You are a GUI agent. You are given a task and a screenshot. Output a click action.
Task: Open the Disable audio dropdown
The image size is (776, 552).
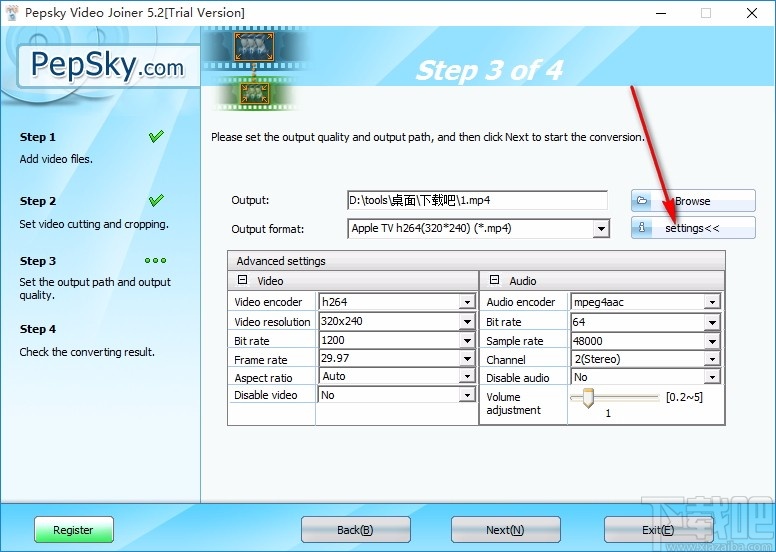[712, 378]
